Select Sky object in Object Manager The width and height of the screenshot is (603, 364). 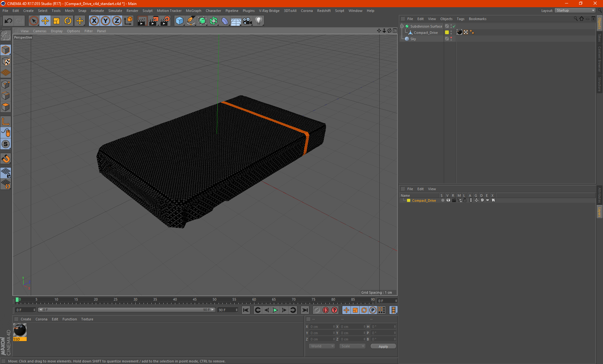pyautogui.click(x=413, y=39)
